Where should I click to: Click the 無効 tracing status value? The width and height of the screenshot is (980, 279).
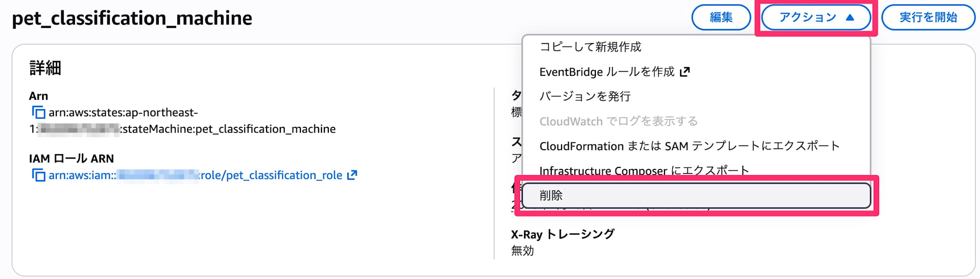(522, 251)
